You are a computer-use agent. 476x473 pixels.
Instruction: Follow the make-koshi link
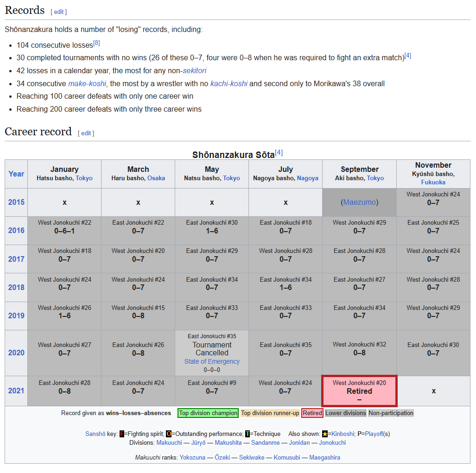(87, 84)
